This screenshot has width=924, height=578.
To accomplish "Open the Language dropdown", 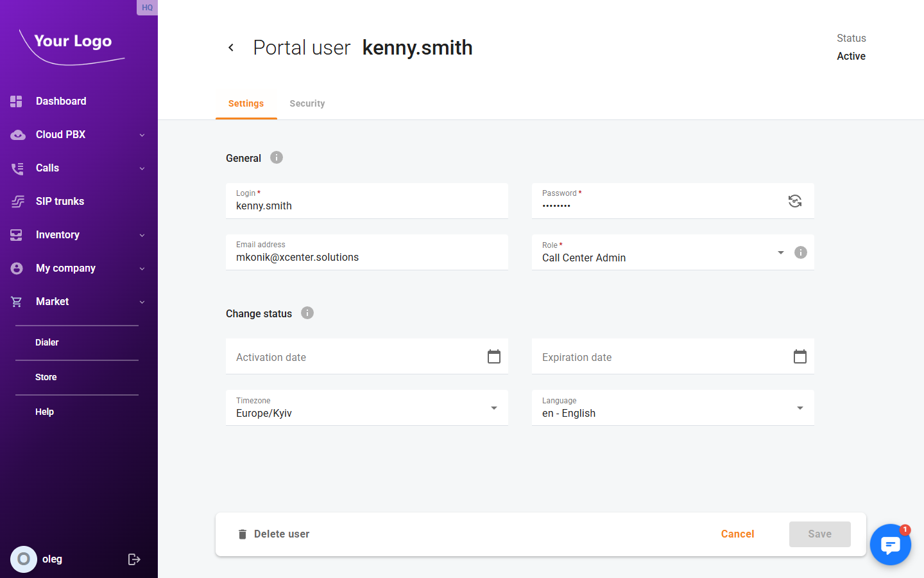I will point(800,407).
